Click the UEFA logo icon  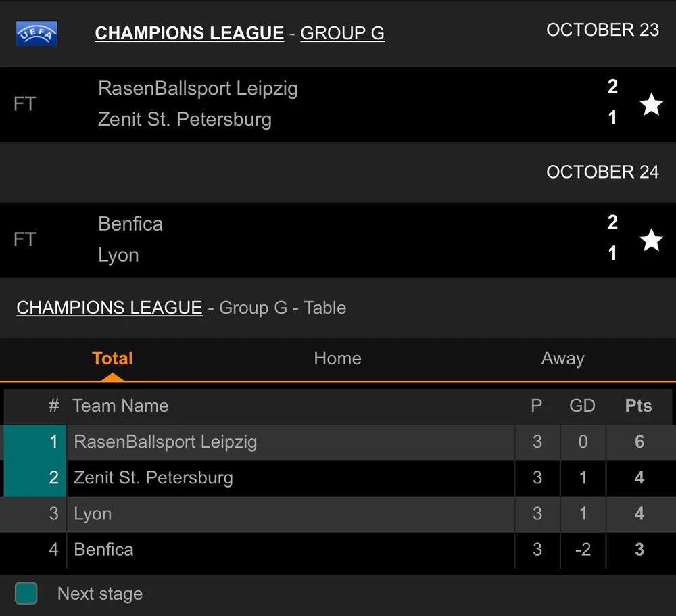(x=37, y=33)
